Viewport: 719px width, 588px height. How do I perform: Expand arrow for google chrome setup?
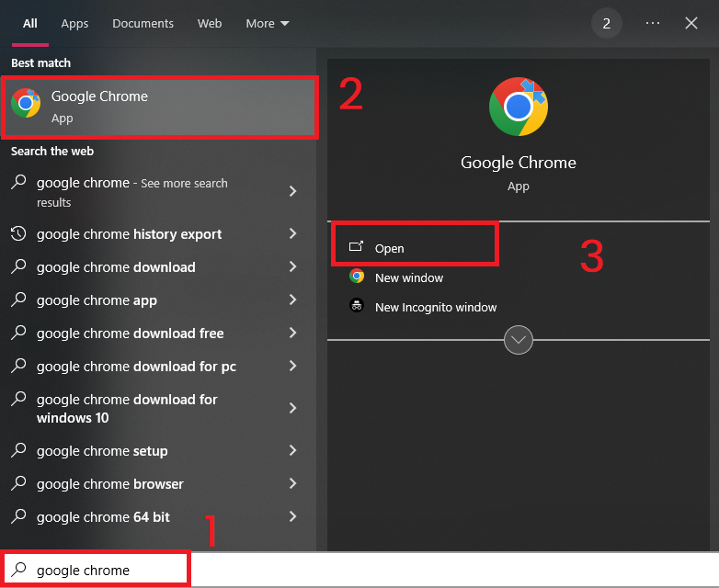click(292, 451)
